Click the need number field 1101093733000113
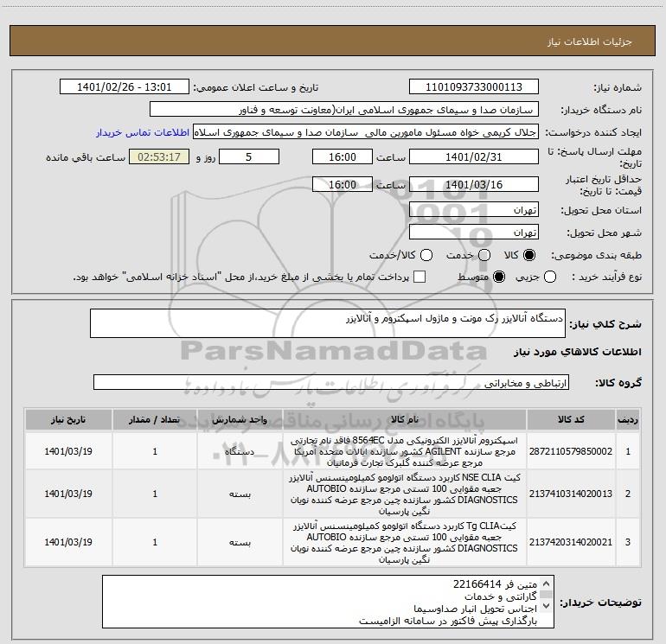 pyautogui.click(x=474, y=87)
